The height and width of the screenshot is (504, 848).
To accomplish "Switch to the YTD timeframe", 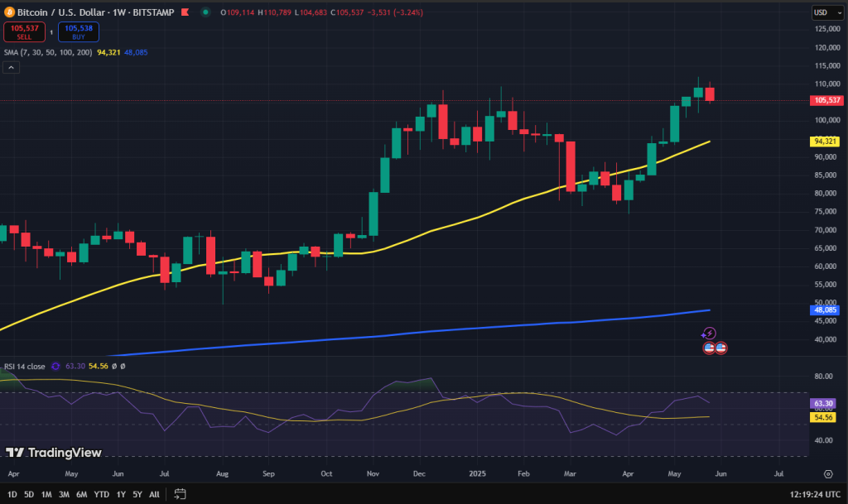I will click(101, 493).
